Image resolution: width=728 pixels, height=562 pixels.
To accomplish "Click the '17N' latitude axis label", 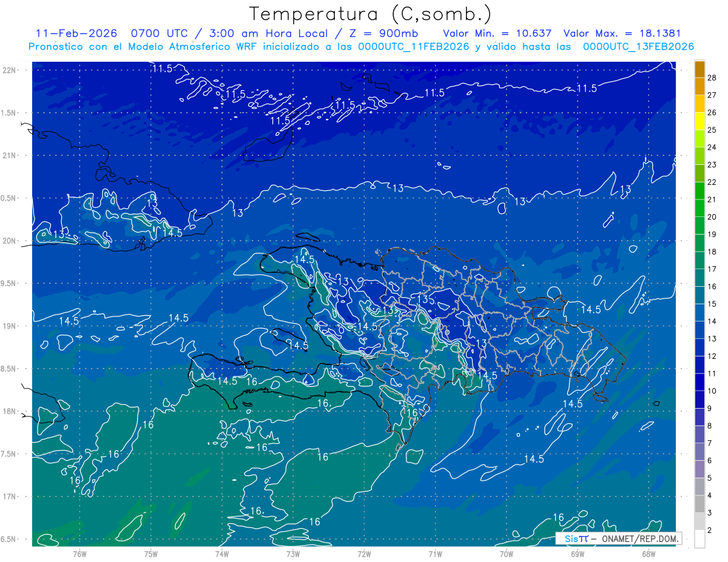I will [10, 497].
